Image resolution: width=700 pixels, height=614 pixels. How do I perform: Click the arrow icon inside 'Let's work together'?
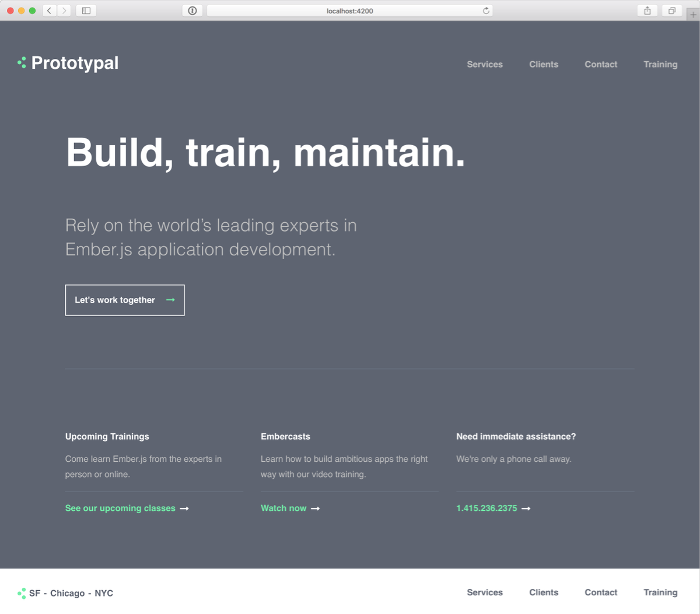pos(170,300)
